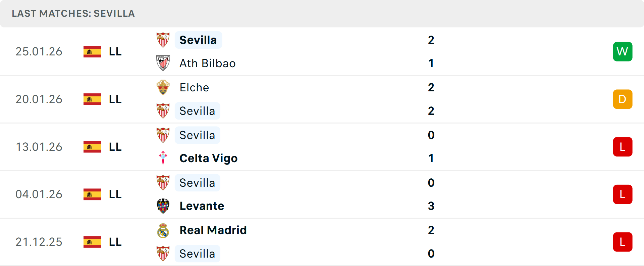Open the Levante team link
Screen dimensions: 644x266
coord(202,206)
